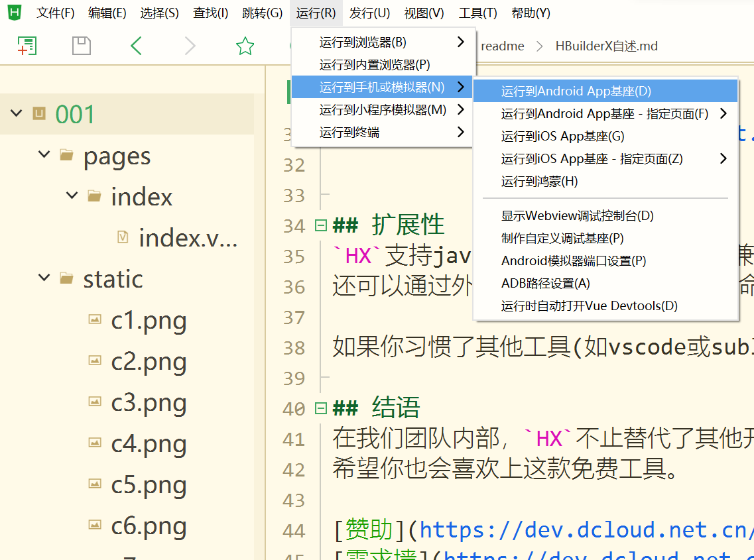754x560 pixels.
Task: Open the 编辑(E) menu
Action: [x=107, y=13]
